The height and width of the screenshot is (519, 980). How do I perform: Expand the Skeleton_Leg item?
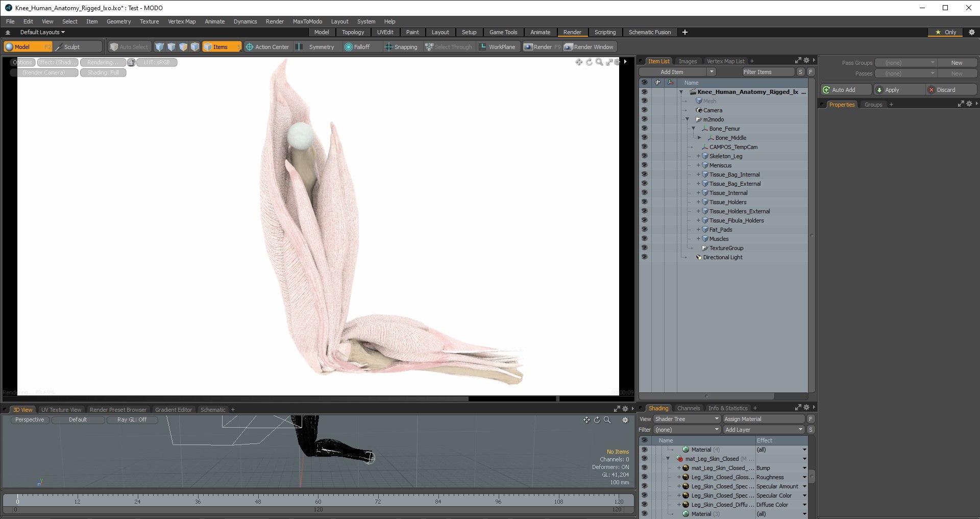point(698,156)
